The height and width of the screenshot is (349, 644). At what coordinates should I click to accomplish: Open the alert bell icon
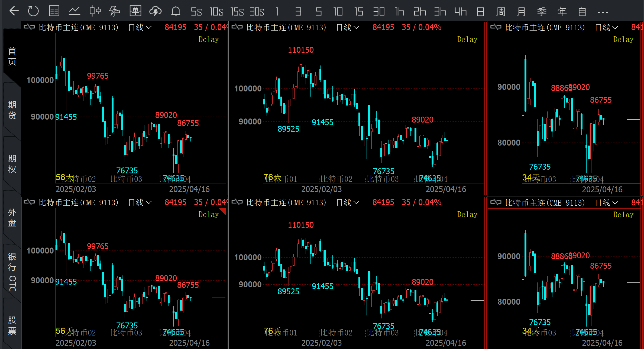[x=176, y=11]
